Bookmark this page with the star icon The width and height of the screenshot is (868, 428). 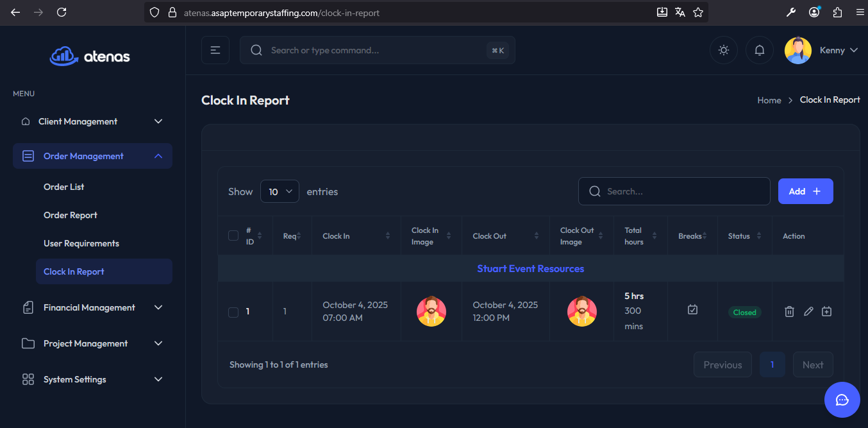coord(698,12)
